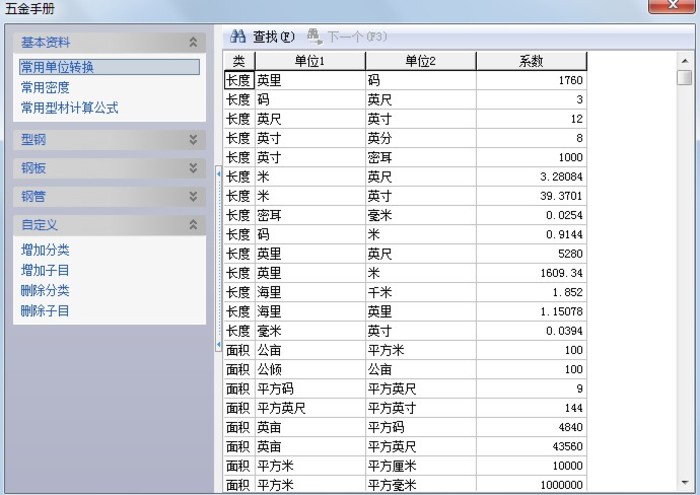Click coefficient cell 1000

(x=531, y=157)
